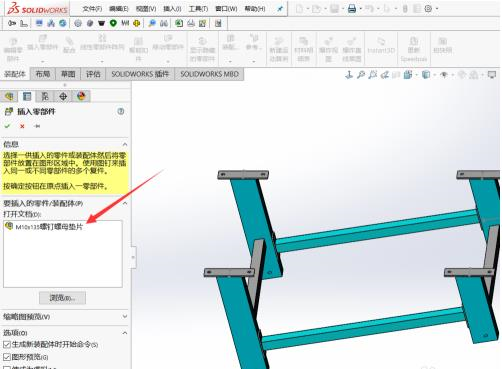Click the blue monitor icon in toolbar
The width and height of the screenshot is (502, 369).
39,23
